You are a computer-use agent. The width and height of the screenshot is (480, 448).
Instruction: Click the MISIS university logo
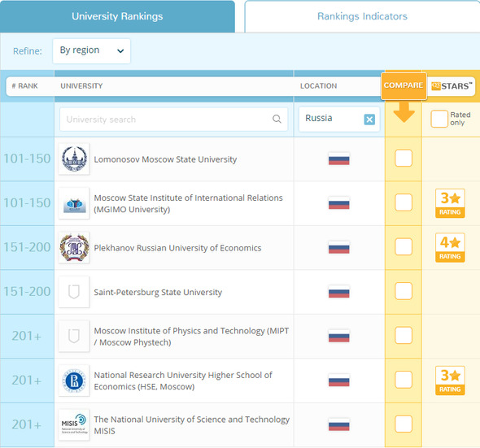[x=74, y=424]
